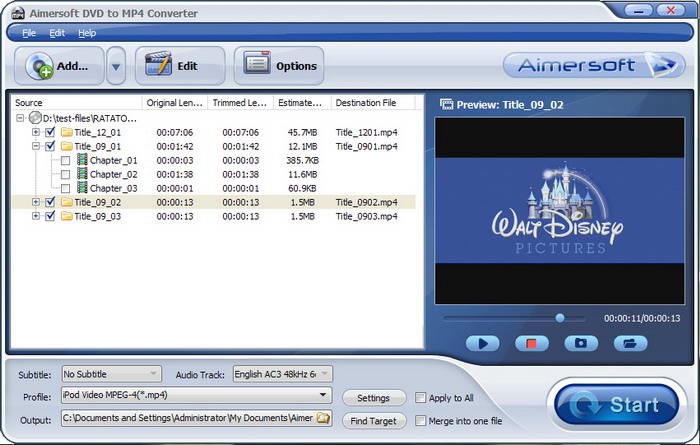Open the Add dropdown arrow
The height and width of the screenshot is (445, 700).
[116, 67]
